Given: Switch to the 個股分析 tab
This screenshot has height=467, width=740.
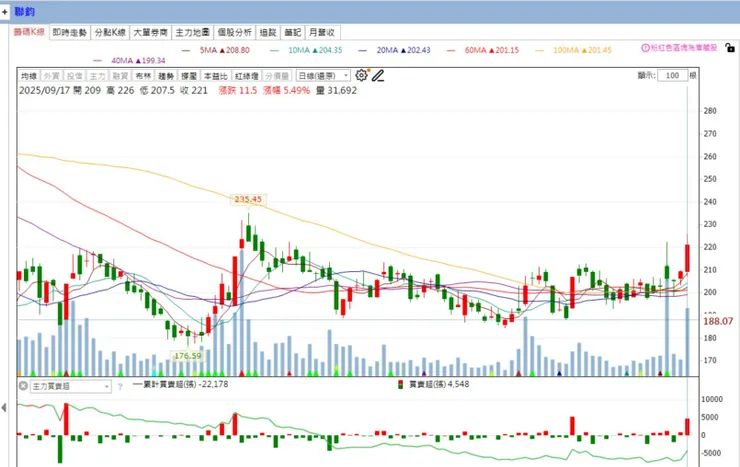Looking at the screenshot, I should (235, 33).
